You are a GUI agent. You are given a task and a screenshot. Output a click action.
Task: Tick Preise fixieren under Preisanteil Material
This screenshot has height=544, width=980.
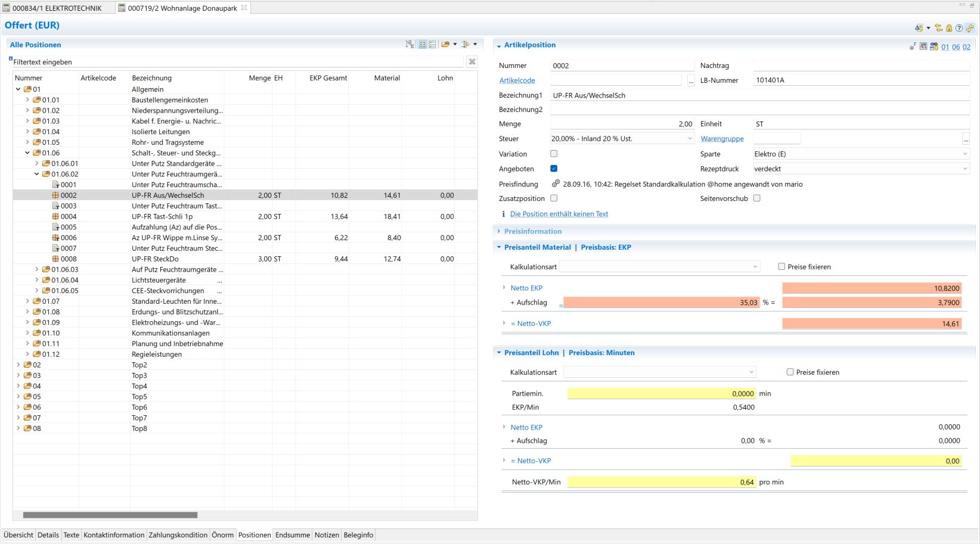[781, 267]
